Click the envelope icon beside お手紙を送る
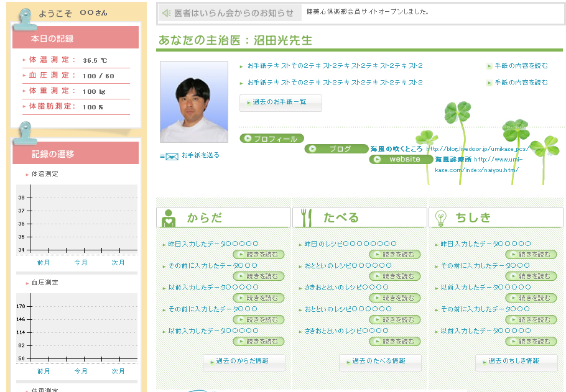 172,157
